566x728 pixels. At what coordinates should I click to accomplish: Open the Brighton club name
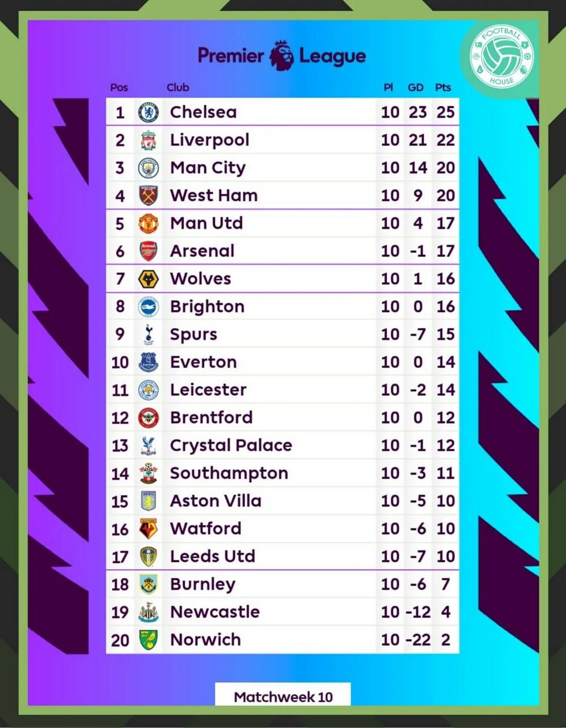click(207, 307)
